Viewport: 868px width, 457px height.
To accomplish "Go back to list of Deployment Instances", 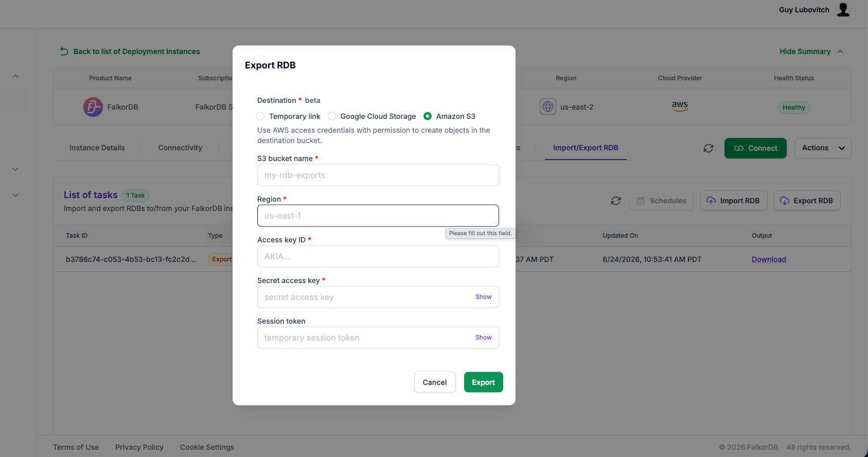I will pos(137,51).
